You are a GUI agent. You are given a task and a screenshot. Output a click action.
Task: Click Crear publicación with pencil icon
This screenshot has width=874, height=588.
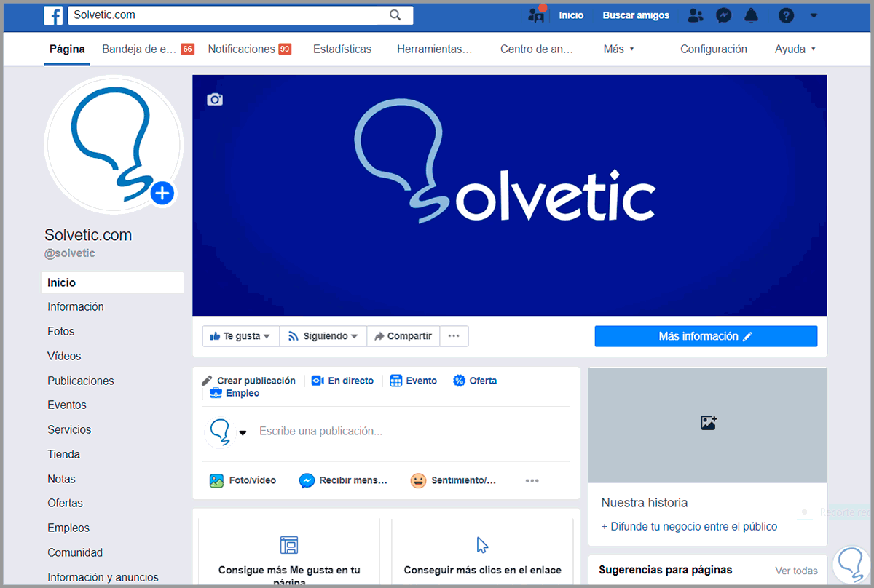click(x=248, y=381)
